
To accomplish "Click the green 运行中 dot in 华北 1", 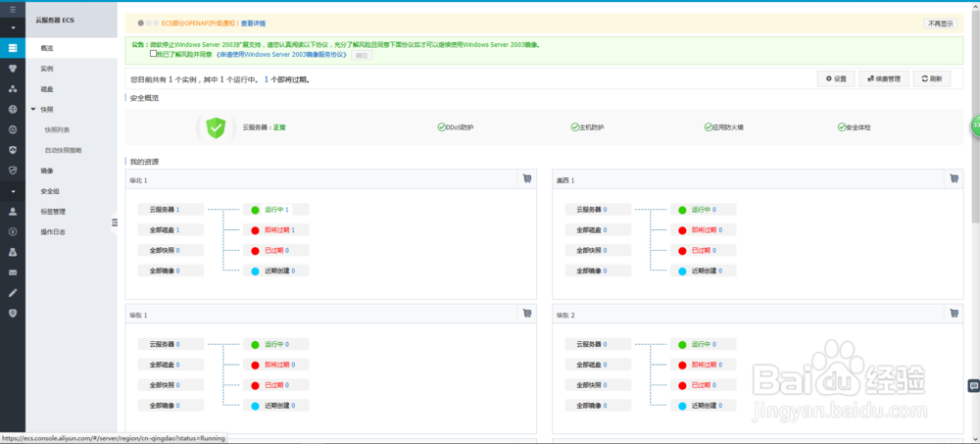I will click(255, 210).
